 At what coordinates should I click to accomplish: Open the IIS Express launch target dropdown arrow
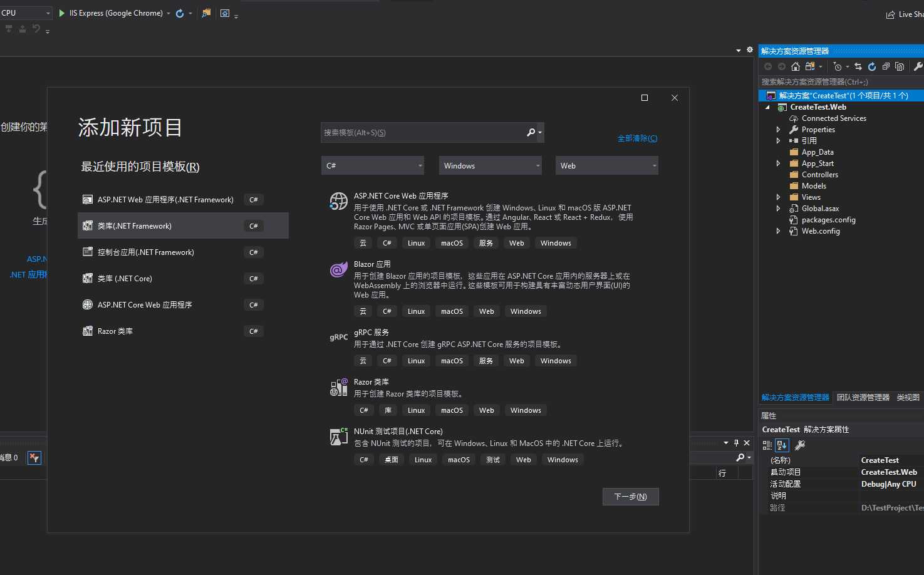(169, 13)
